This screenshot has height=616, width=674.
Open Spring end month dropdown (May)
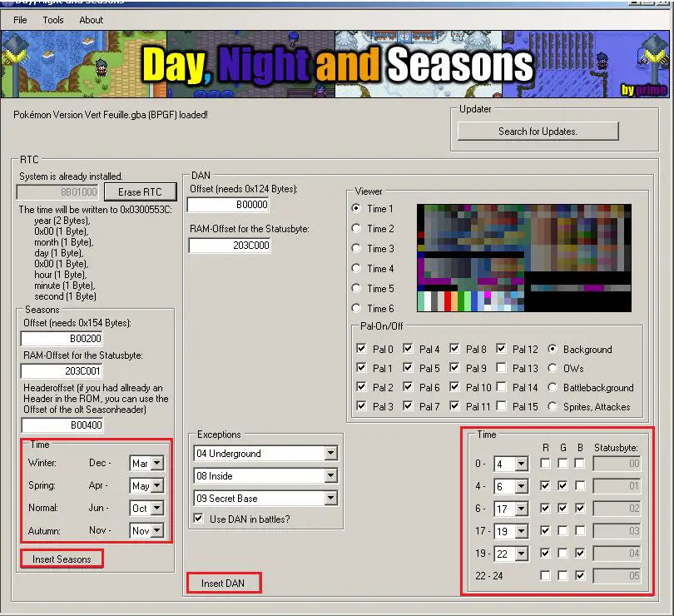157,485
